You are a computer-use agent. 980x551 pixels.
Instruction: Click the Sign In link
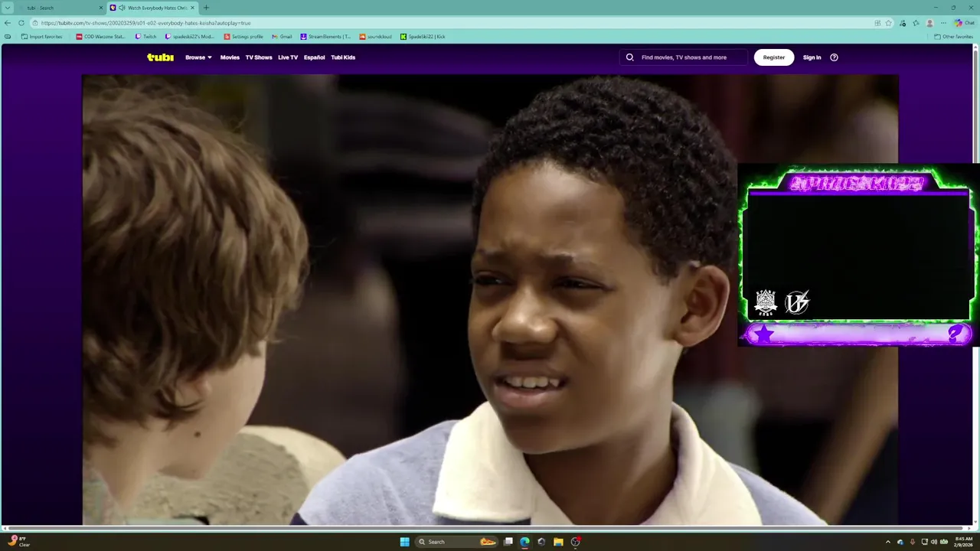(x=812, y=57)
